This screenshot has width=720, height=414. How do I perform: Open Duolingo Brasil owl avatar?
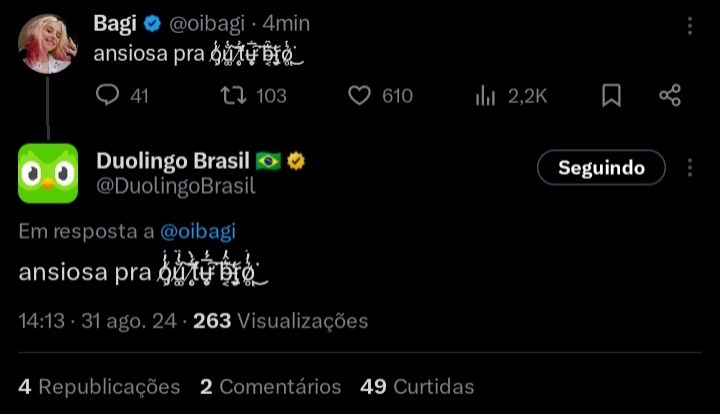48,173
